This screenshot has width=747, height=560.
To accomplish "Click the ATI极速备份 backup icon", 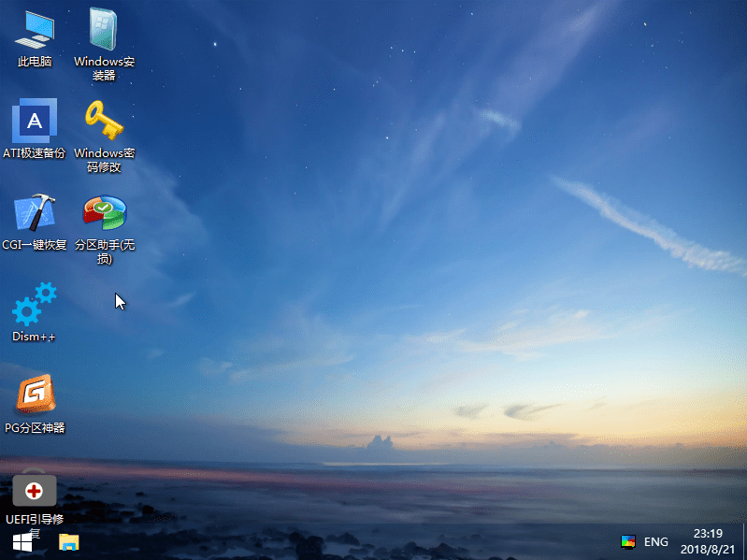I will click(x=35, y=121).
